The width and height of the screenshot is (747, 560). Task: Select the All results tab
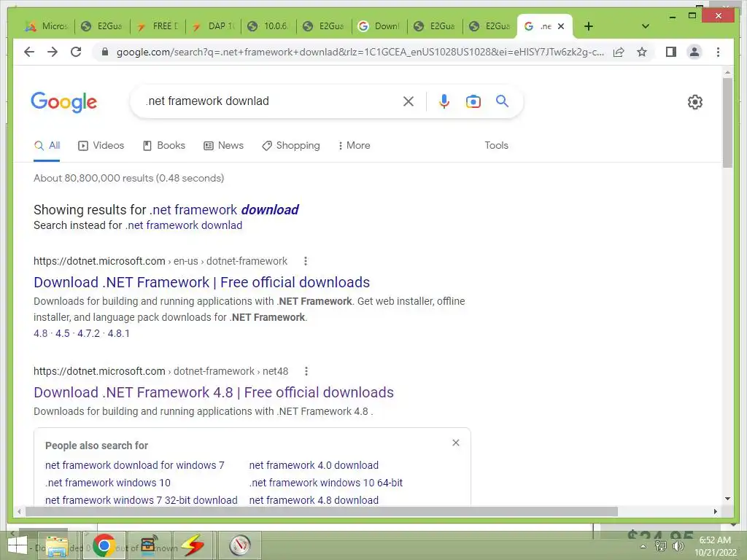[47, 146]
